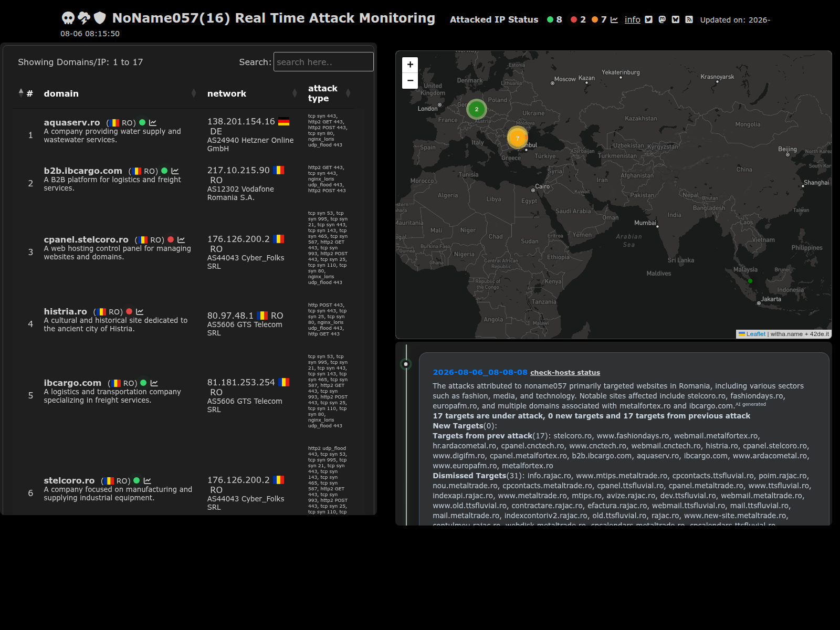Image resolution: width=840 pixels, height=630 pixels.
Task: Click the green status dot for ibcargo.com
Action: point(143,383)
